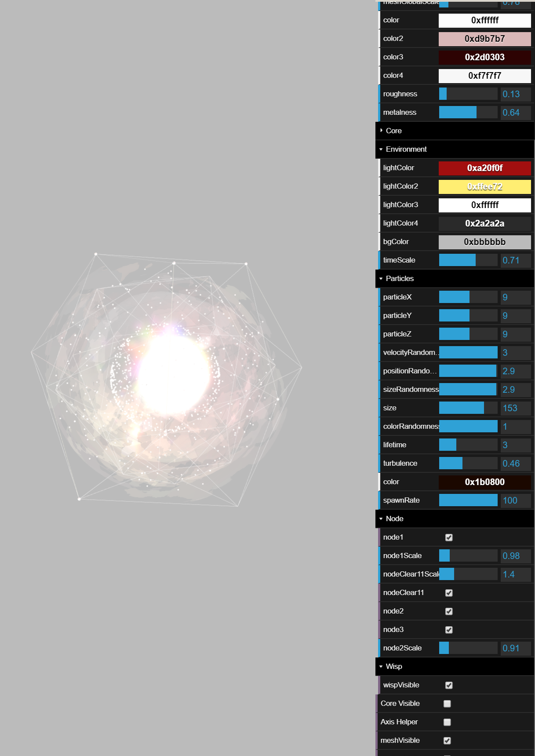
Task: Collapse the Particles folder
Action: pyautogui.click(x=455, y=278)
